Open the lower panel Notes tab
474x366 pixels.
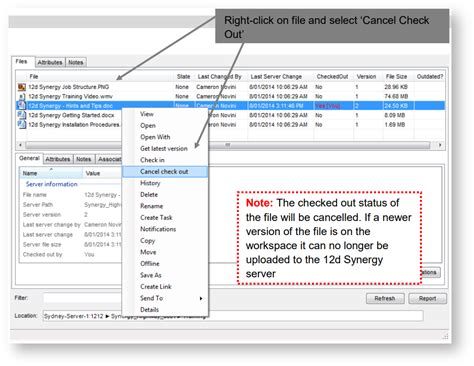point(83,159)
